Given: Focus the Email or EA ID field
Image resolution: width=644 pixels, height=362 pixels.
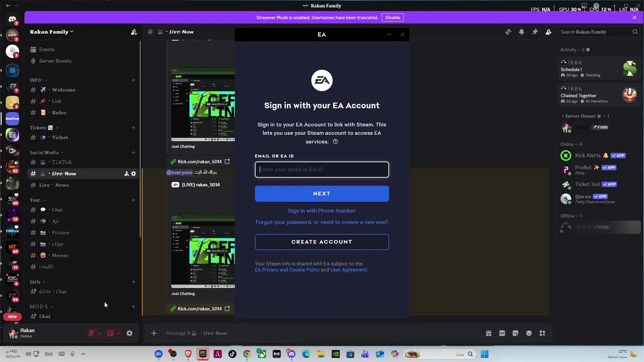Looking at the screenshot, I should (321, 169).
